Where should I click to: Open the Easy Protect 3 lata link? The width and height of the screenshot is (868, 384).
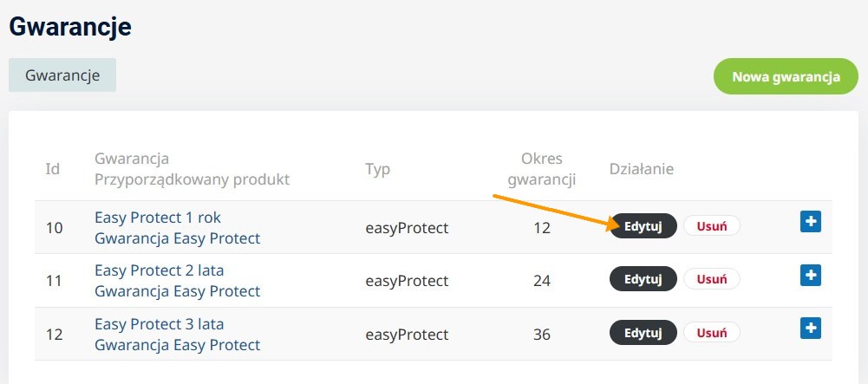click(x=159, y=324)
